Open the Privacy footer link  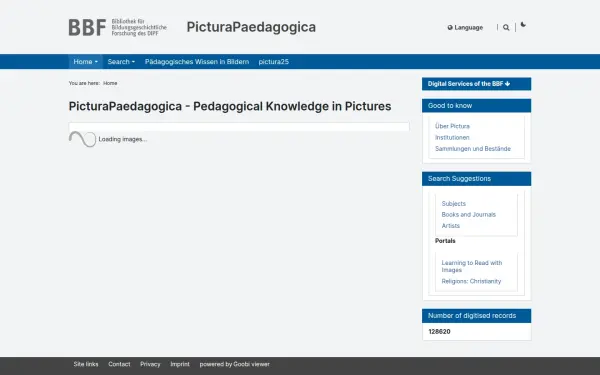pos(150,364)
